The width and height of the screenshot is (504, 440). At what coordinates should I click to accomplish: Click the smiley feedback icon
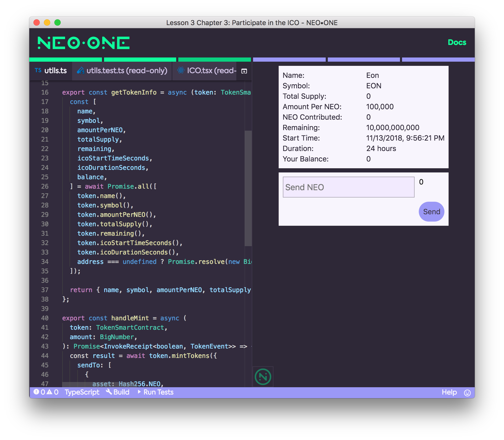pos(467,393)
